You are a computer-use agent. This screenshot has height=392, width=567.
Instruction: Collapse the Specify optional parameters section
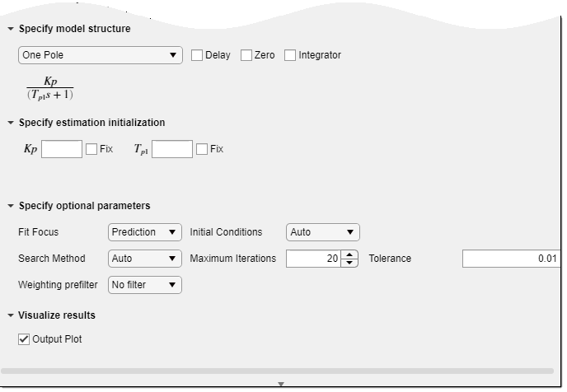click(x=11, y=206)
